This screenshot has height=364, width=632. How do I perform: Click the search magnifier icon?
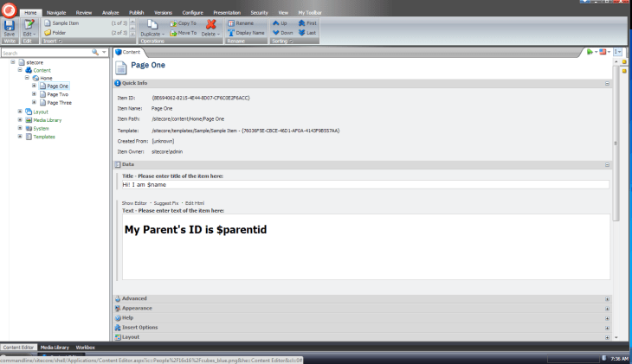[96, 53]
